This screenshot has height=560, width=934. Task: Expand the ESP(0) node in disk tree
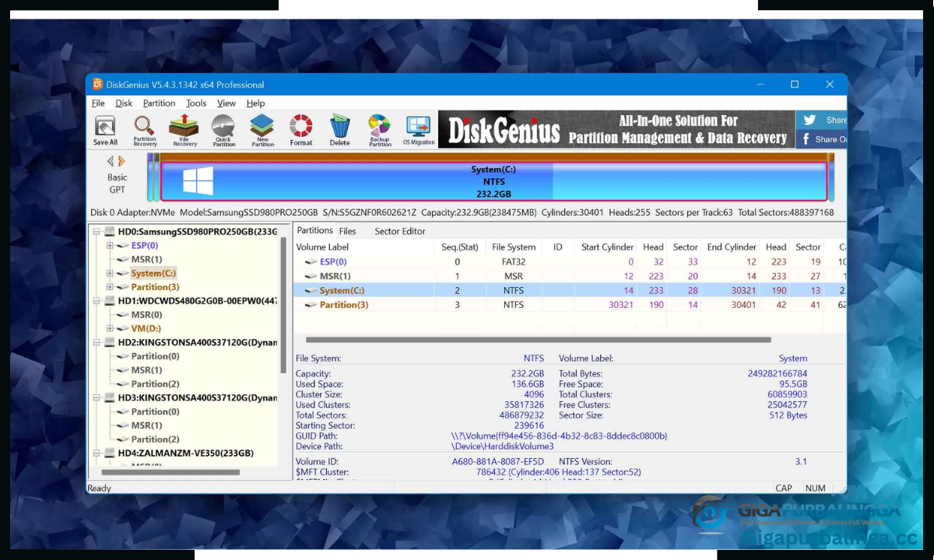pos(110,246)
